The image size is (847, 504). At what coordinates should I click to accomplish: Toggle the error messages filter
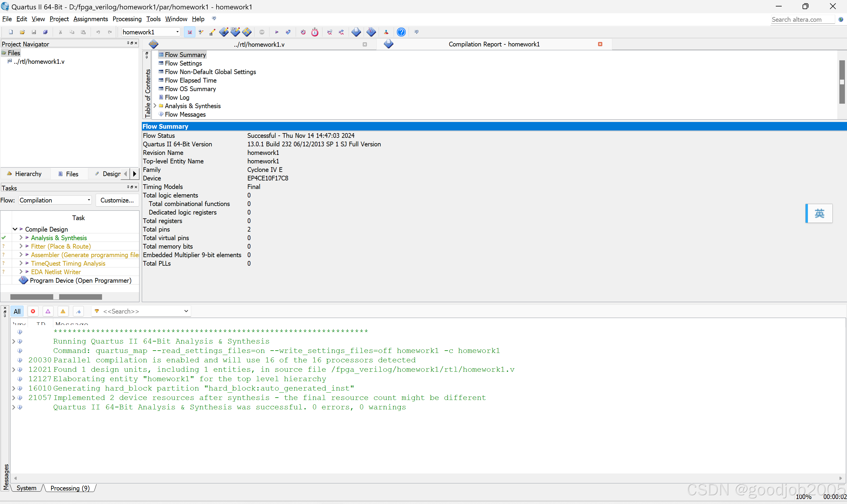[x=33, y=312]
